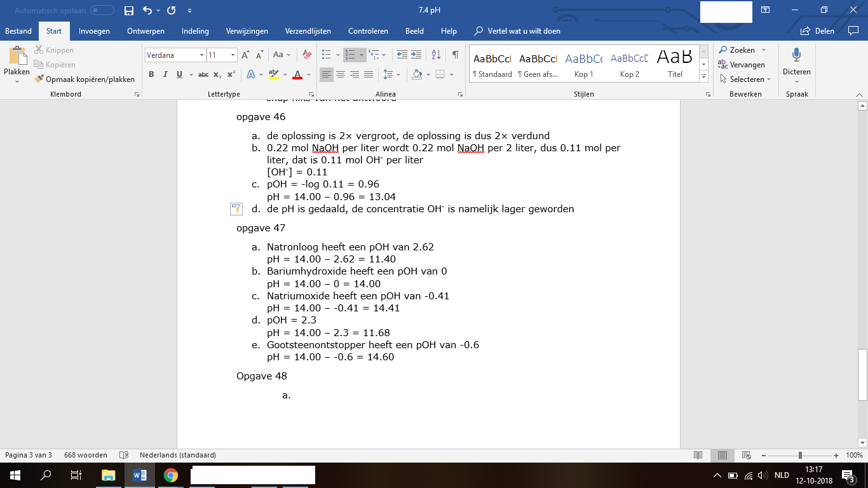Select Opmaak kopiëren/plakken format painter
868x488 pixels.
click(x=85, y=79)
